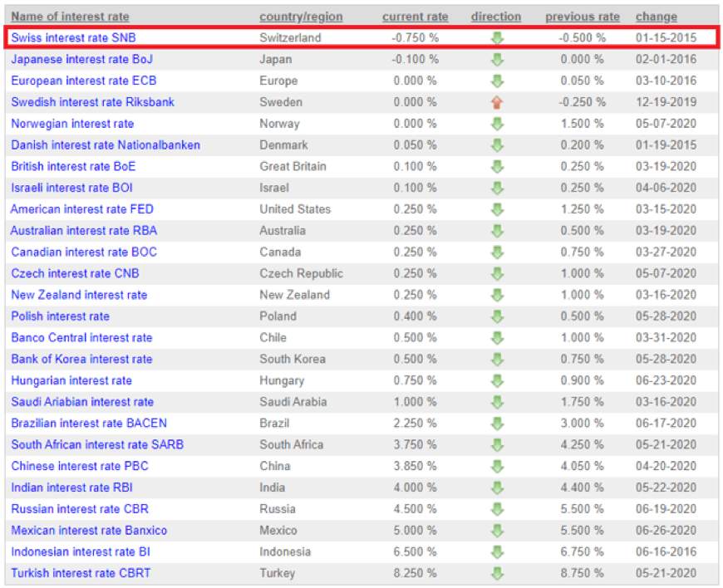Open Banco Central interest rate link
Viewport: 723px width, 588px height.
click(x=81, y=338)
